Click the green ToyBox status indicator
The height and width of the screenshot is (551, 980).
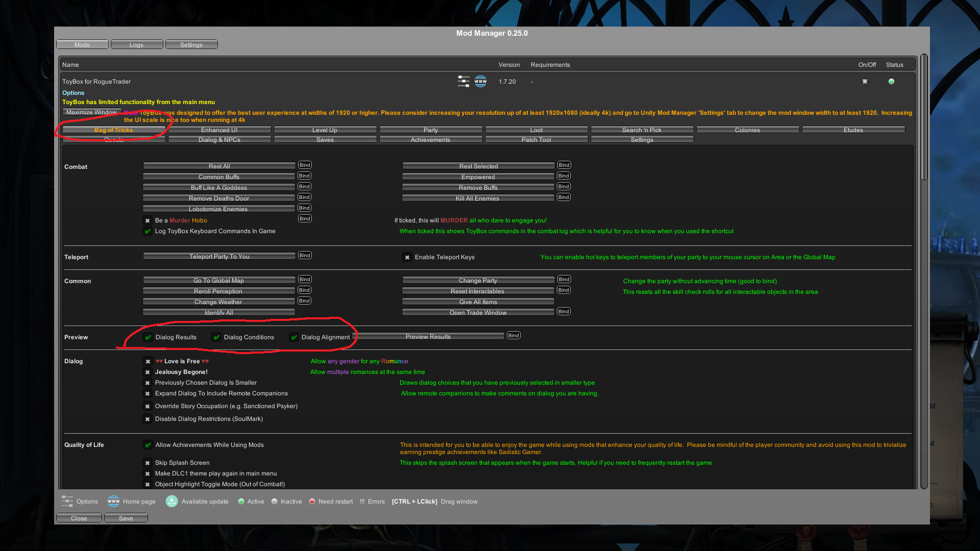tap(891, 82)
